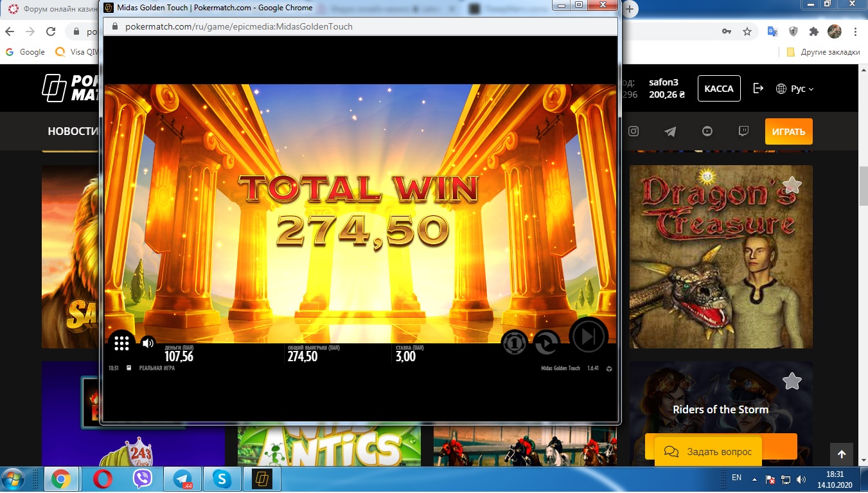Click the PokerMatch logo

pyautogui.click(x=69, y=88)
